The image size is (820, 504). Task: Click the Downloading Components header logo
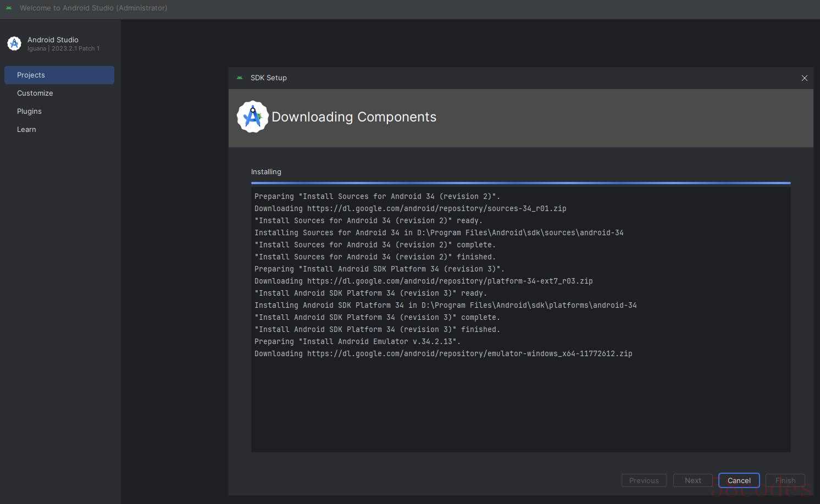pos(253,117)
